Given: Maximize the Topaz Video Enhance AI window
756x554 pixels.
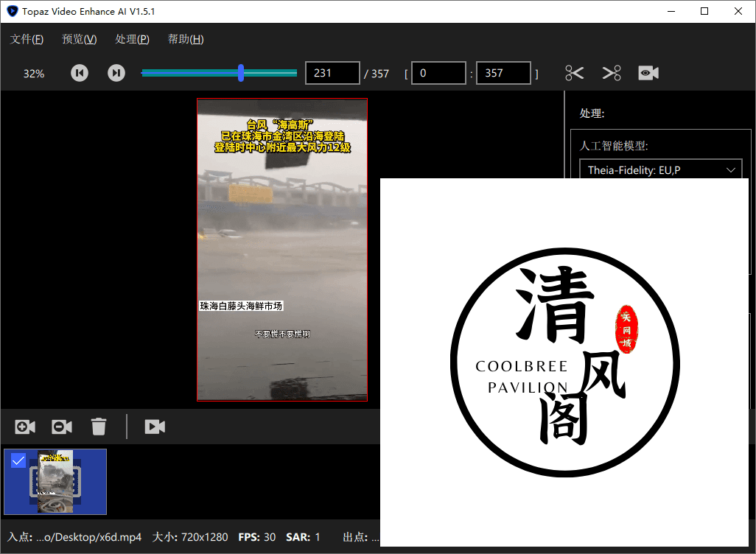Looking at the screenshot, I should 704,11.
